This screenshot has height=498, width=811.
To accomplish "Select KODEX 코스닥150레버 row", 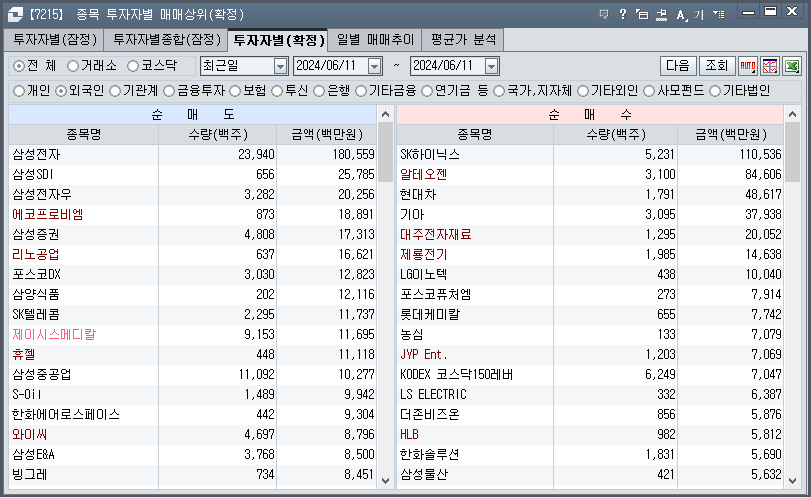I will point(590,374).
